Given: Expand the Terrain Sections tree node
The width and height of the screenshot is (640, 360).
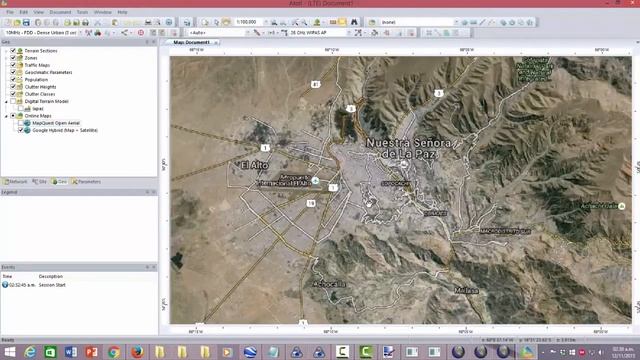Looking at the screenshot, I should pos(6,51).
